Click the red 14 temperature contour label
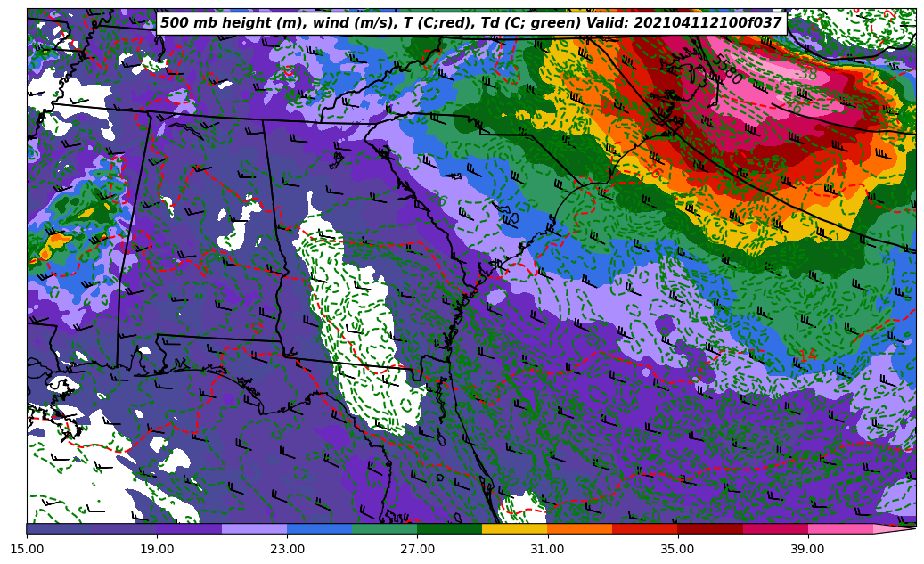This screenshot has height=564, width=924. tap(807, 356)
